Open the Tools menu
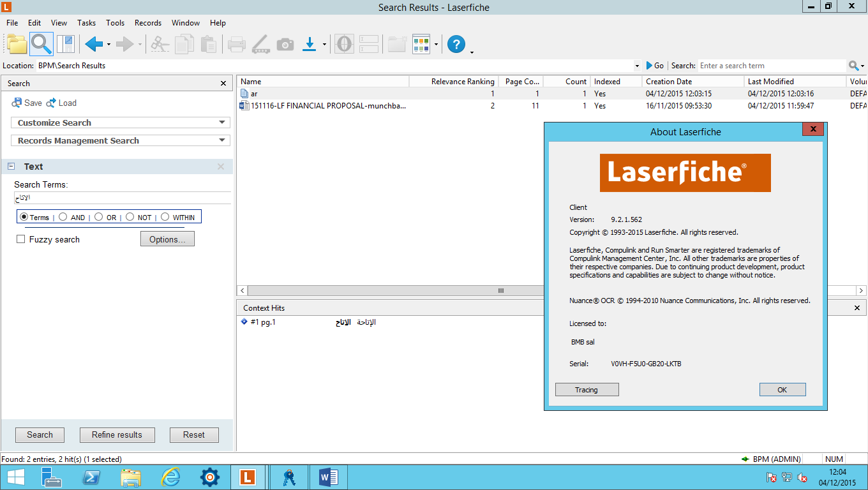Screen dimensions: 868x490 [115, 22]
